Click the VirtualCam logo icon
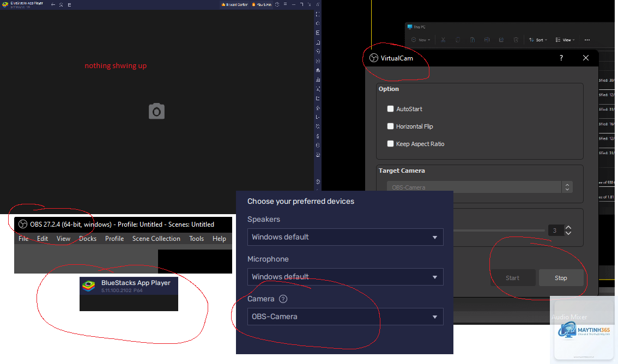Viewport: 618px width, 364px height. (x=374, y=58)
